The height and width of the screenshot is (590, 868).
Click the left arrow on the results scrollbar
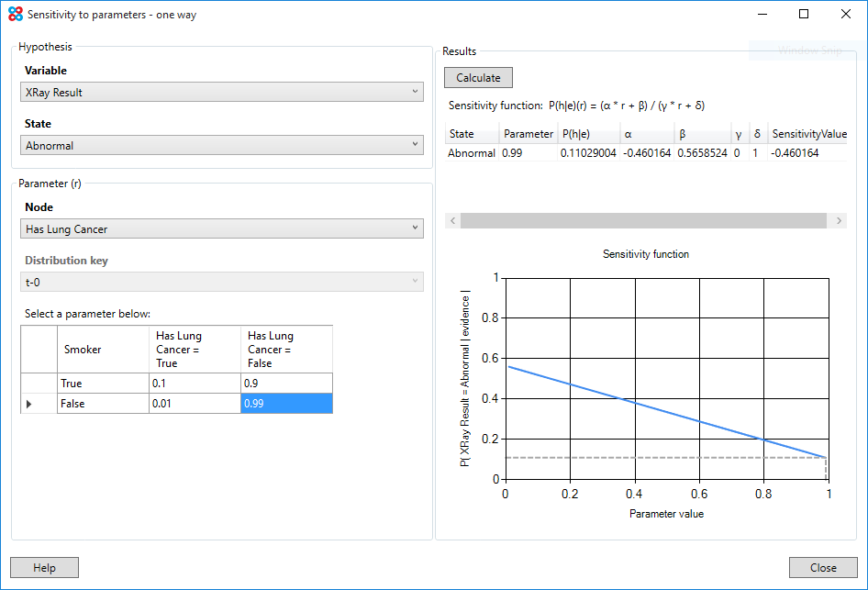tap(451, 220)
